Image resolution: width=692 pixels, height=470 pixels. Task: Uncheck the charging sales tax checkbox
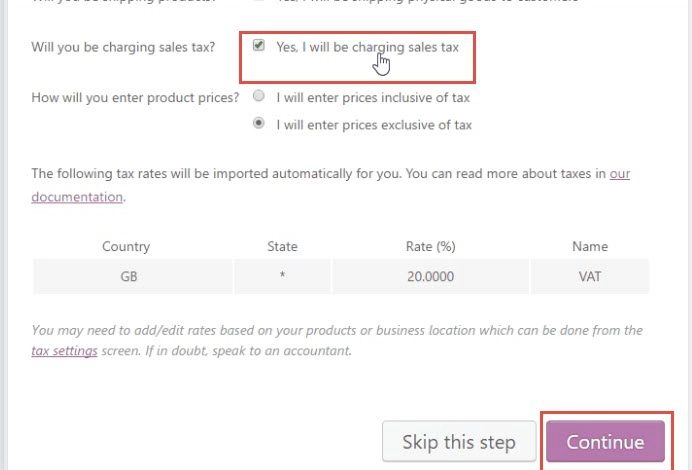[x=259, y=45]
